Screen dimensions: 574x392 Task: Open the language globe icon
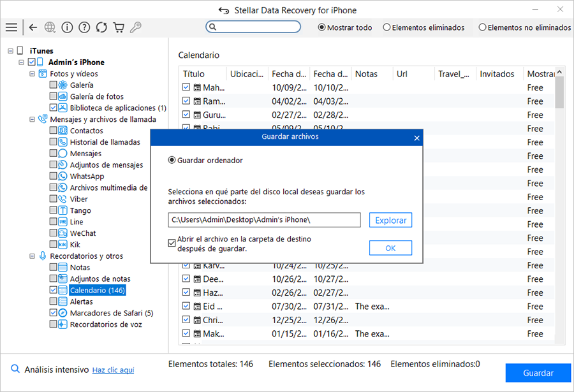(x=50, y=27)
